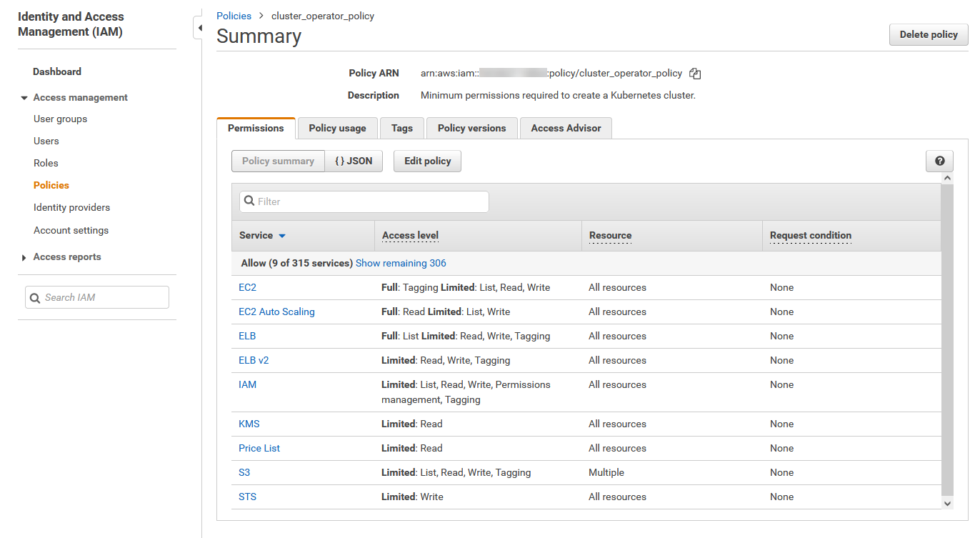This screenshot has height=538, width=980.
Task: Open the ELB service link
Action: tap(247, 337)
